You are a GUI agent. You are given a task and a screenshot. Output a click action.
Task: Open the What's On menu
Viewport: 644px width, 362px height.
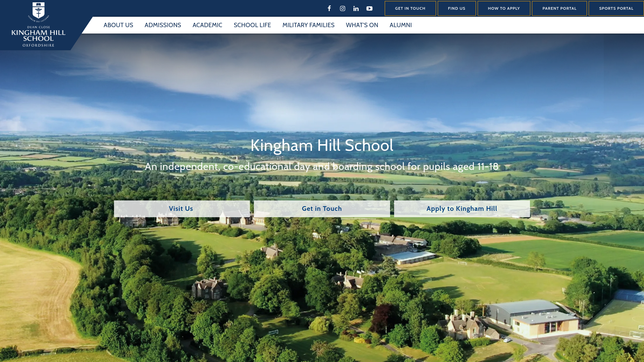362,25
